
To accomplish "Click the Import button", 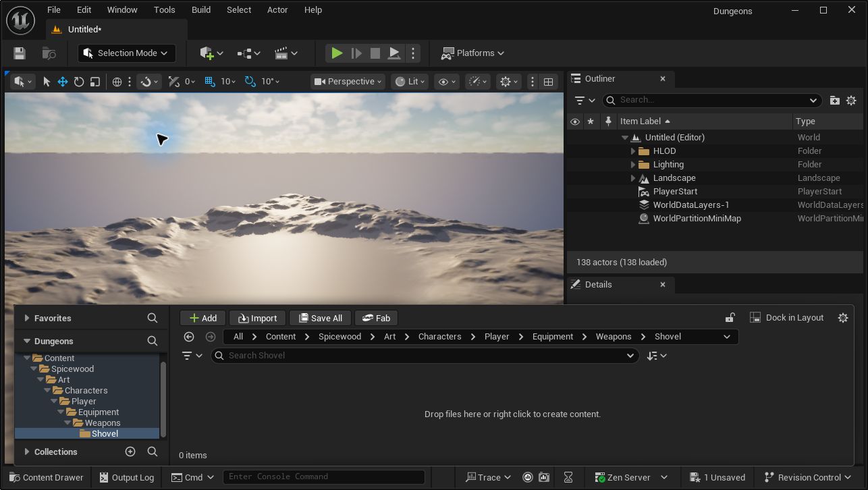I will tap(257, 318).
